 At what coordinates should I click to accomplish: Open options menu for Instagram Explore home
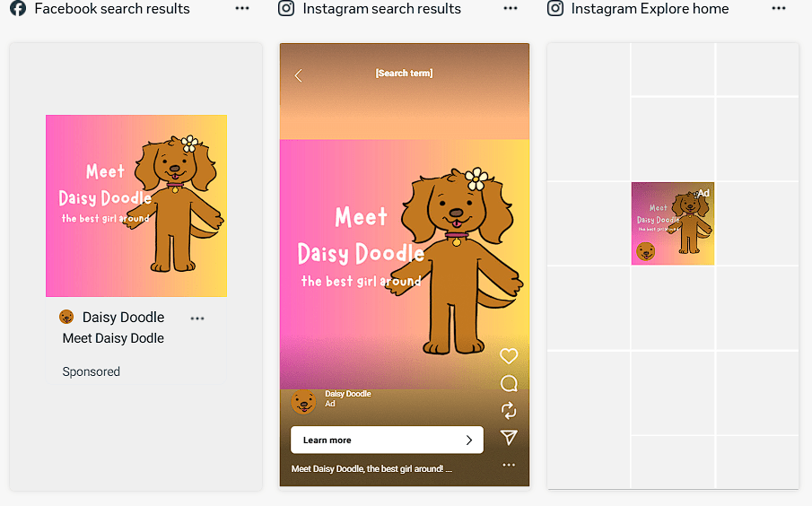click(x=778, y=8)
